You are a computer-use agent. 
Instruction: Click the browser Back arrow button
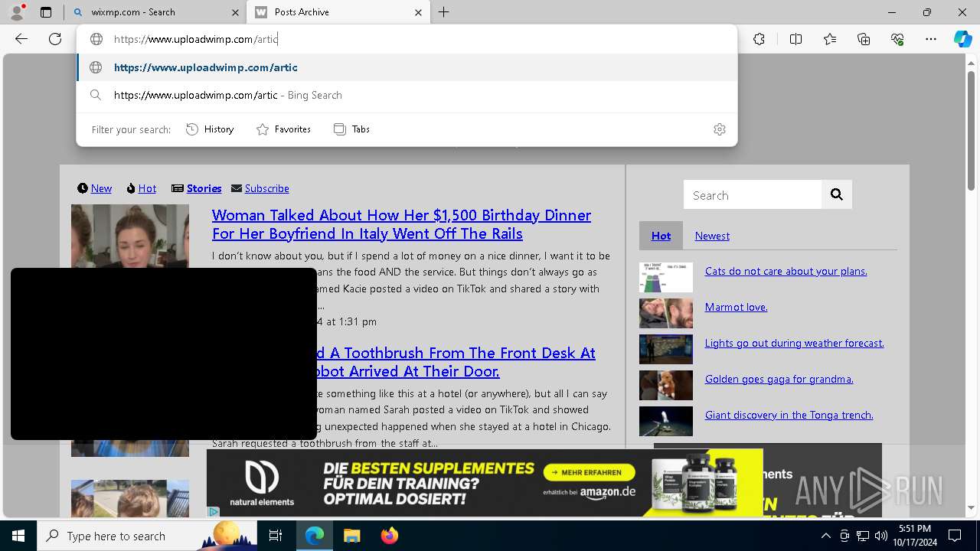click(x=21, y=39)
